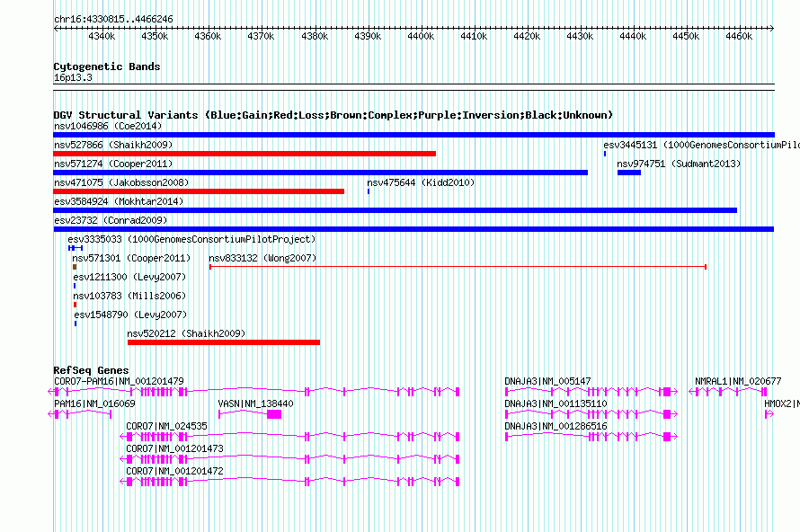Open the nsv974751 (Sudmant2013) label
The height and width of the screenshot is (532, 800).
click(x=679, y=164)
